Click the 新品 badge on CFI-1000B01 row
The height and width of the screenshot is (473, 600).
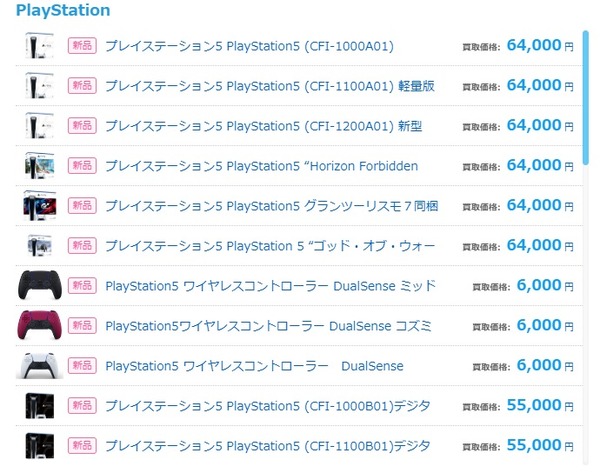[82, 405]
